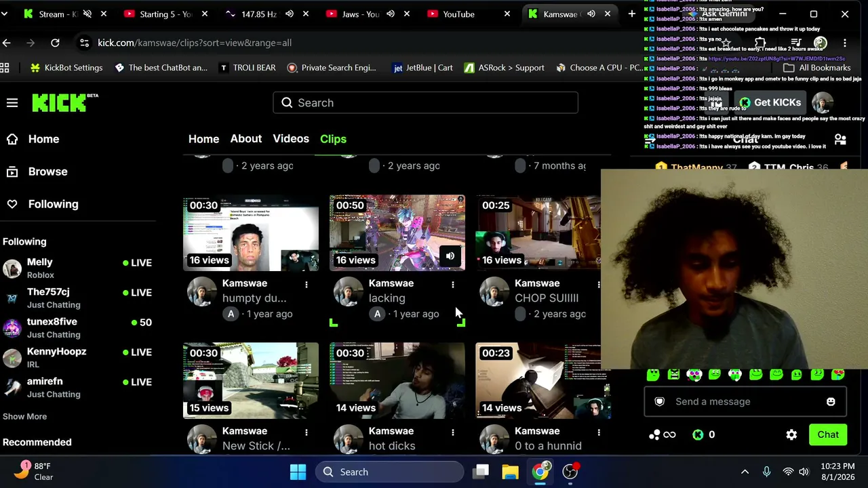Image resolution: width=868 pixels, height=488 pixels.
Task: Open options menu for the humpty du... clip
Action: [307, 285]
